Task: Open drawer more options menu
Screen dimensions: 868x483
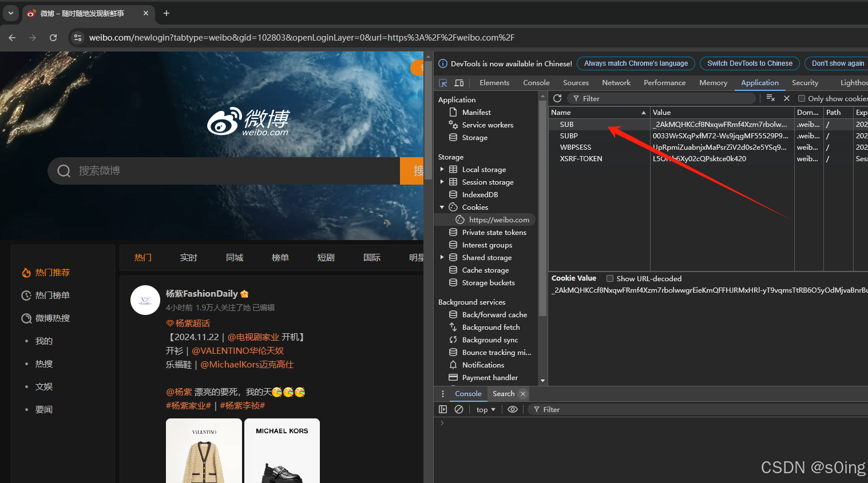Action: tap(442, 394)
